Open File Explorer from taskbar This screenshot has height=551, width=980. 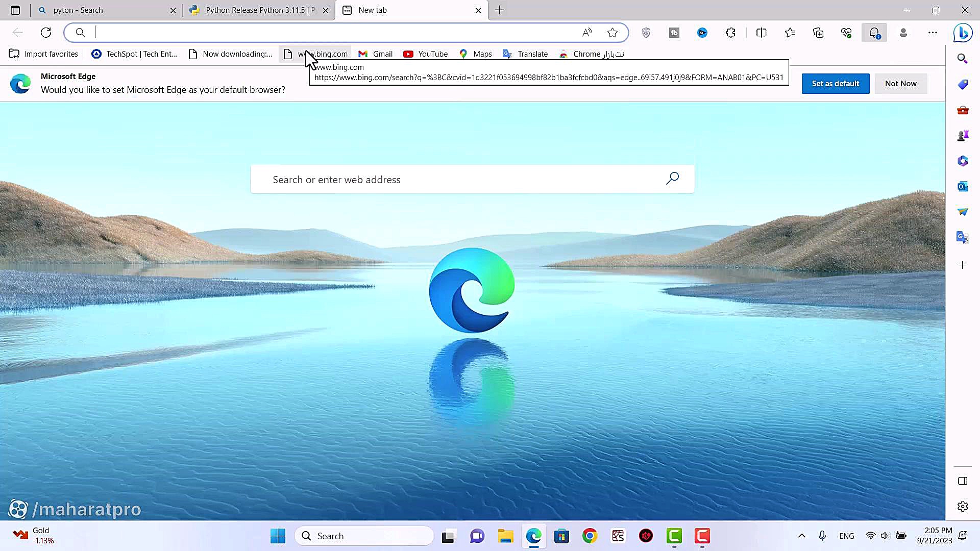click(x=506, y=536)
